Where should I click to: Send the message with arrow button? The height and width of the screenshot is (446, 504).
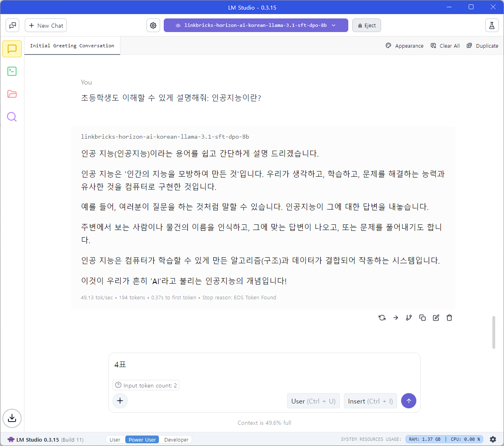point(409,401)
